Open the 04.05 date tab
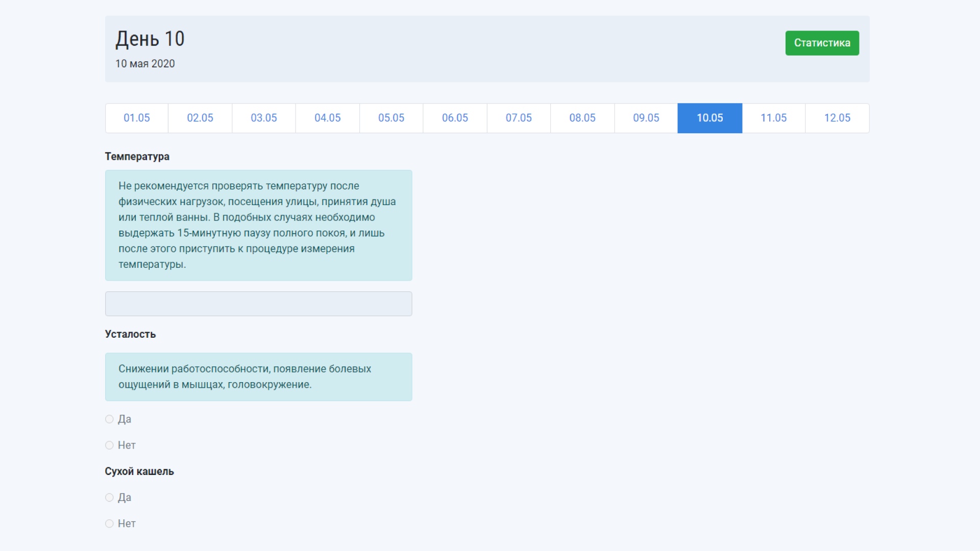Viewport: 980px width, 551px height. click(x=328, y=118)
